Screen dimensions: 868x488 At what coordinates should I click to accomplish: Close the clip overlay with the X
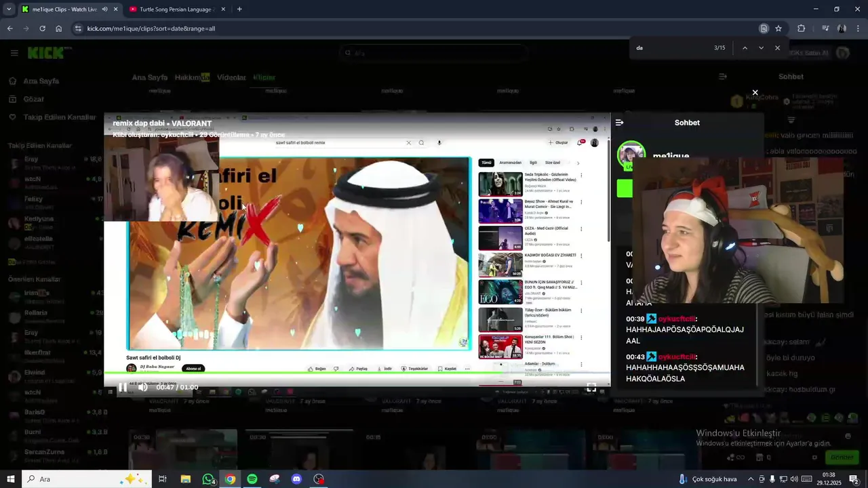pos(755,93)
